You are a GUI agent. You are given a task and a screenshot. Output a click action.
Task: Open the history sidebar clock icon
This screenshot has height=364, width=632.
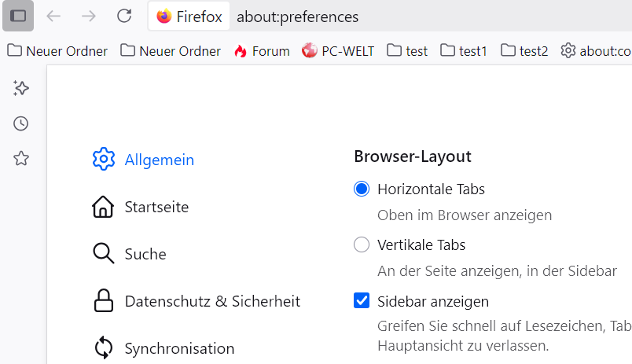[x=21, y=123]
